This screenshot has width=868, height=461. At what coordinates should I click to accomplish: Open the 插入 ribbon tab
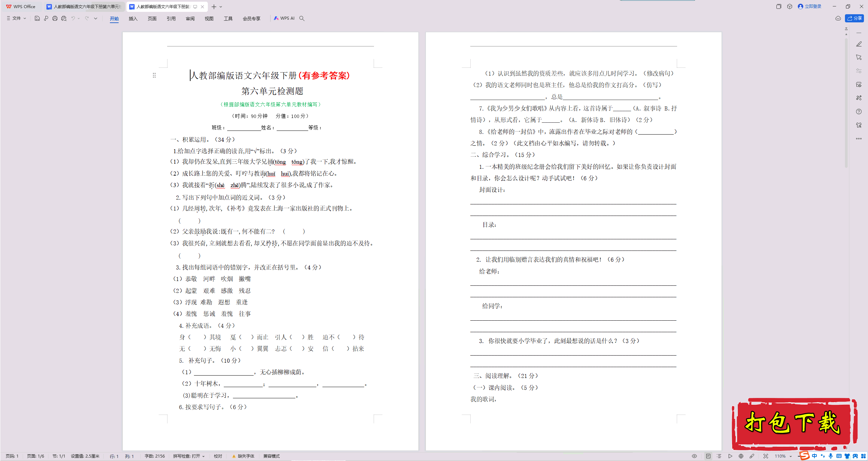tap(133, 19)
